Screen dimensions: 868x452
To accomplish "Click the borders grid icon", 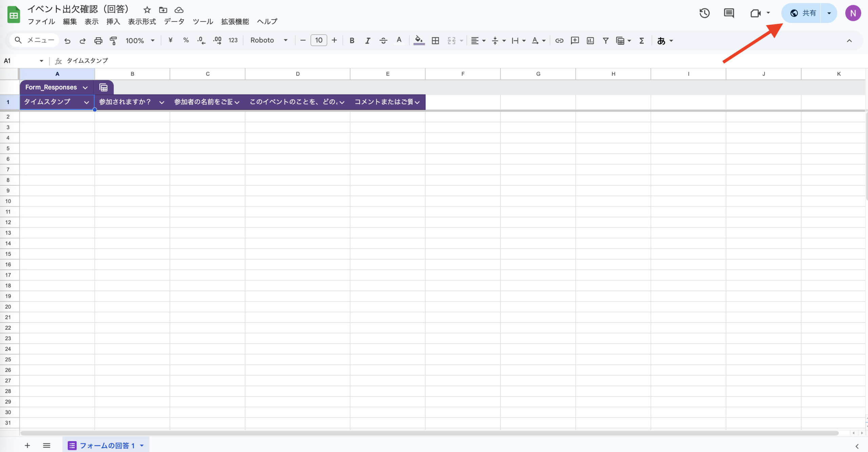I will tap(435, 41).
